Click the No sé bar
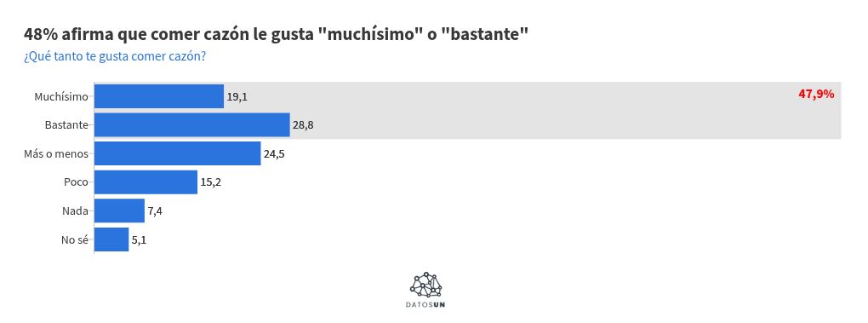 (111, 239)
